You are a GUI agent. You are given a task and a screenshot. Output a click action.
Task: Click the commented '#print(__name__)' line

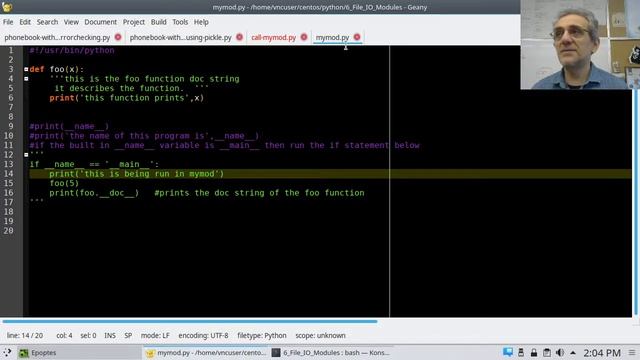pos(69,126)
